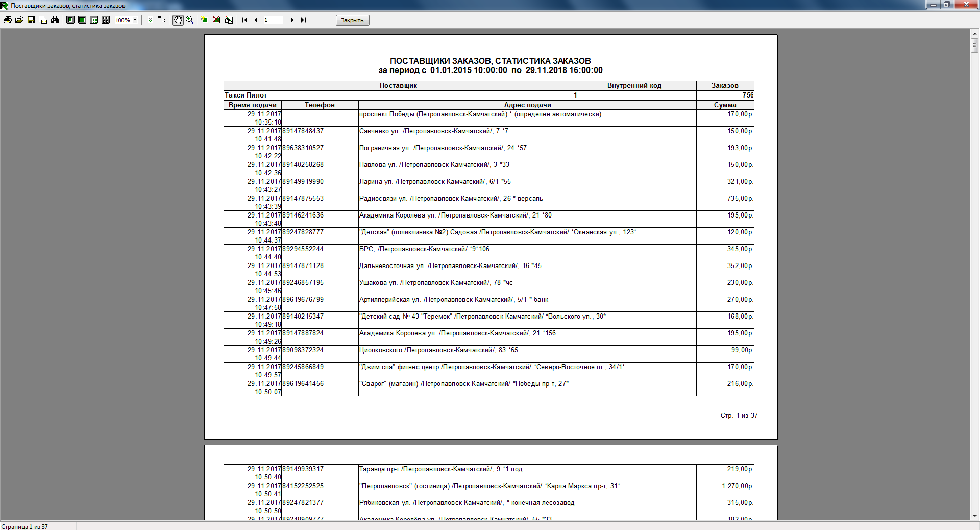This screenshot has width=980, height=531.
Task: Toggle the hand pan tool
Action: click(x=178, y=20)
